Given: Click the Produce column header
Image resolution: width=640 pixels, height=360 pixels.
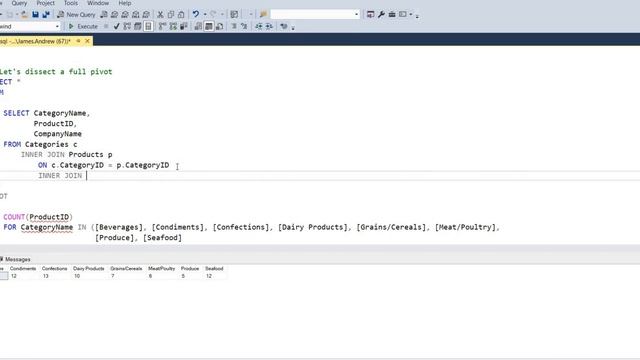Looking at the screenshot, I should (190, 269).
